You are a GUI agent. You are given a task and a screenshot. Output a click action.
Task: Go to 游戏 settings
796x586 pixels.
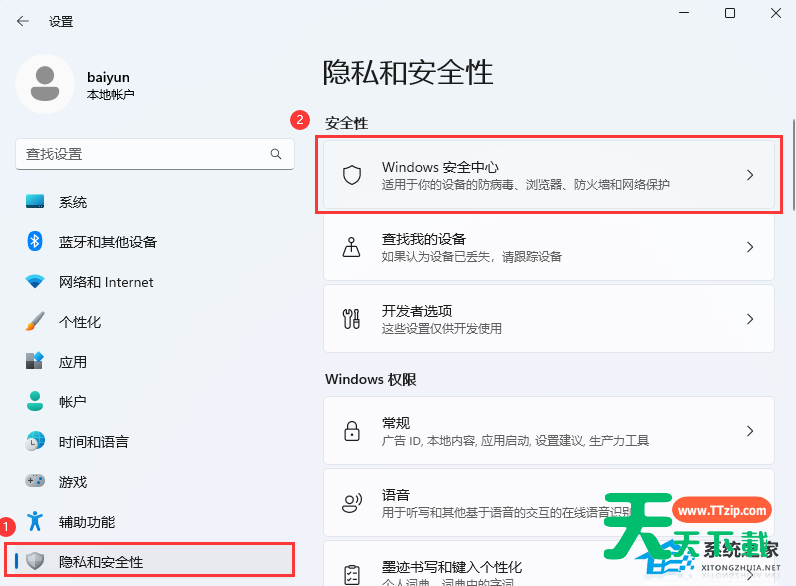155,481
